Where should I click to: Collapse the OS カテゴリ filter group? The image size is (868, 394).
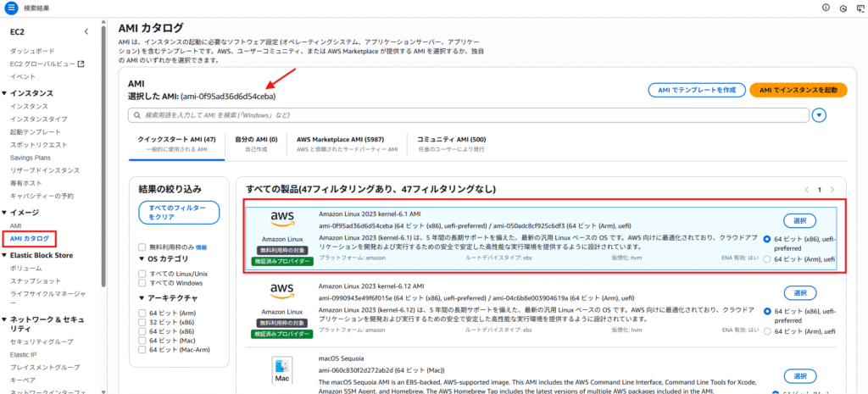142,258
